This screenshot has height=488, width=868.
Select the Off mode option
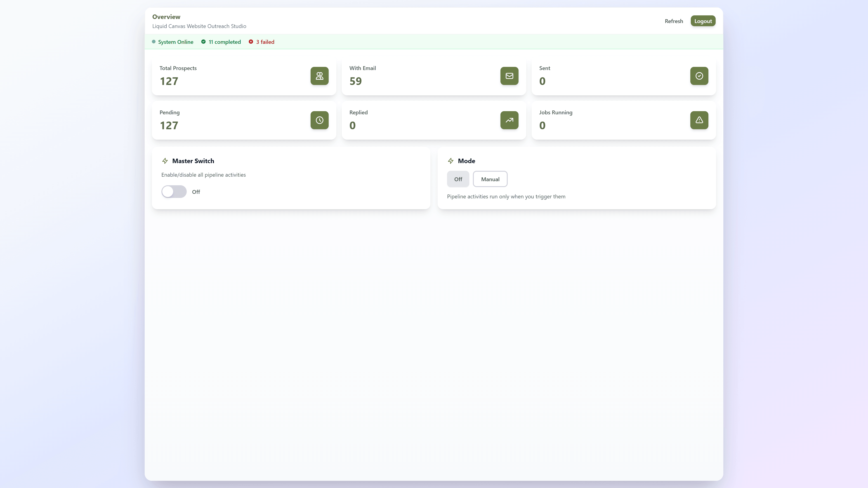(x=458, y=179)
